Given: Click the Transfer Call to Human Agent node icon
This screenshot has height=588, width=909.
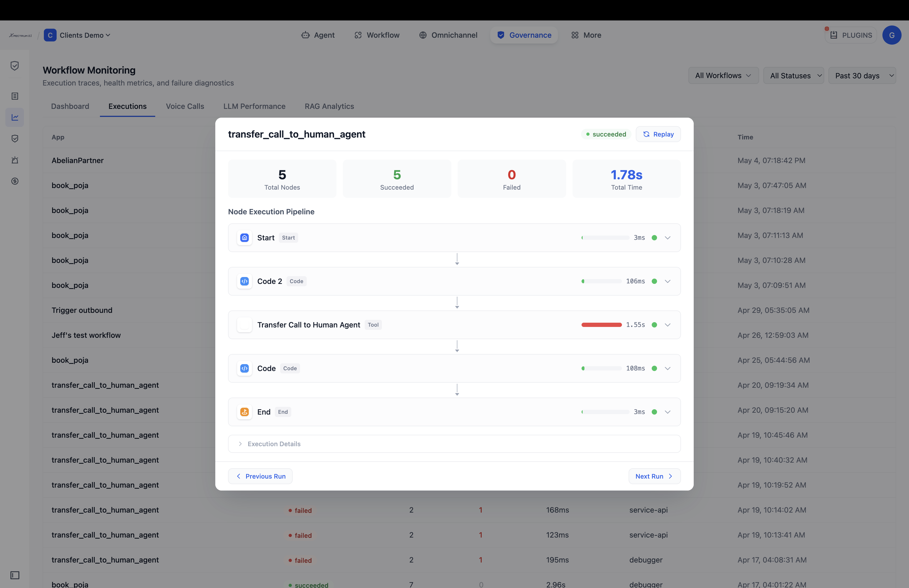Looking at the screenshot, I should pyautogui.click(x=245, y=325).
